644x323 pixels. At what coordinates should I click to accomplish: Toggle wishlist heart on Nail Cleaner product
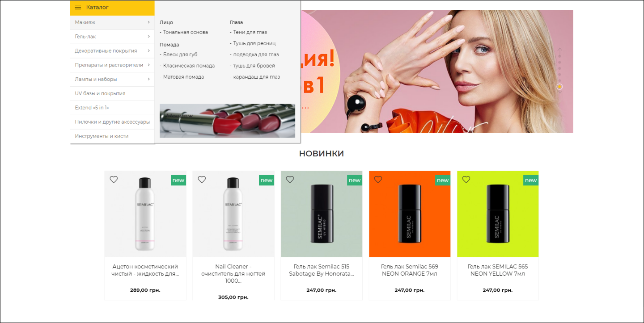click(202, 180)
